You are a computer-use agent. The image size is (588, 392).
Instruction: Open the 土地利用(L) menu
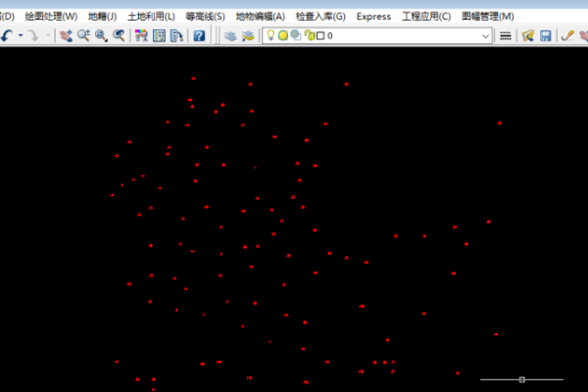point(151,17)
